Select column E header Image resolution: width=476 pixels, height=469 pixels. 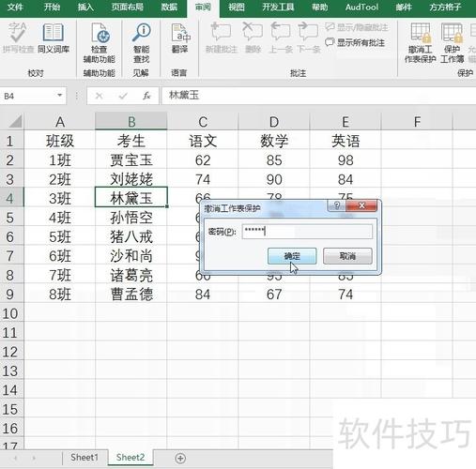pos(345,122)
